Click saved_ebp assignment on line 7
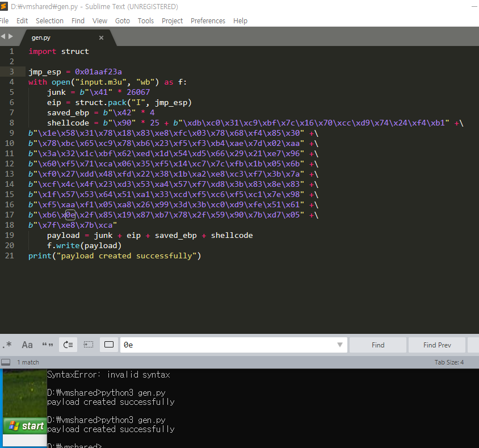The width and height of the screenshot is (479, 448). [101, 113]
